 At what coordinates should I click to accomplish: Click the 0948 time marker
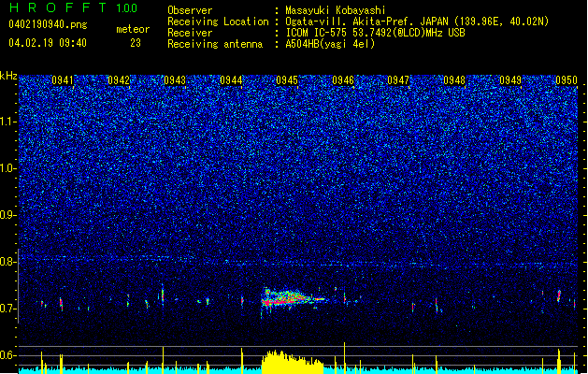[454, 80]
